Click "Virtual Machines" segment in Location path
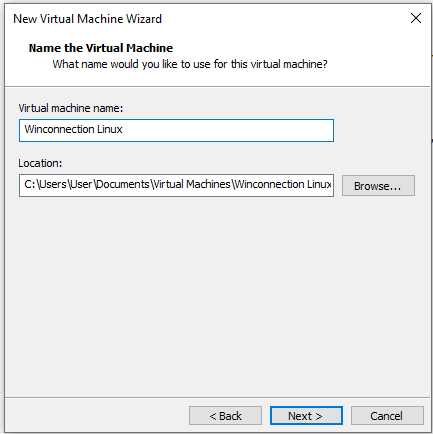The height and width of the screenshot is (434, 433). [192, 184]
